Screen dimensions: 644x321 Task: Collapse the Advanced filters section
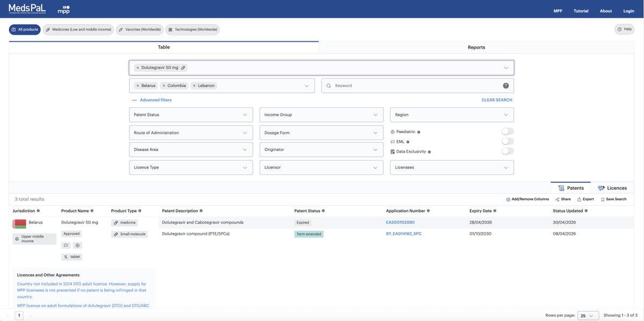[x=152, y=100]
